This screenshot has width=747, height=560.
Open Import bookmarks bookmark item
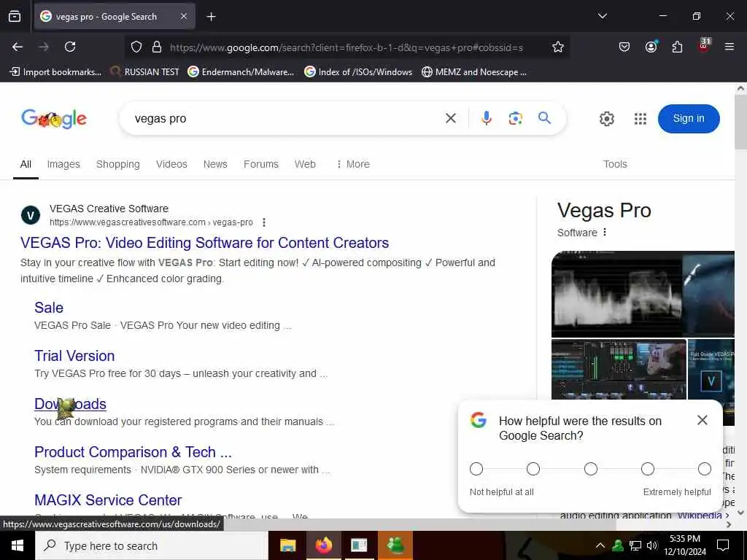pyautogui.click(x=55, y=72)
